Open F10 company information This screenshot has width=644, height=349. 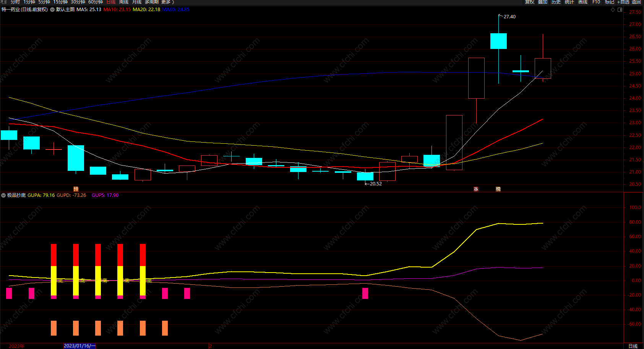[x=596, y=2]
